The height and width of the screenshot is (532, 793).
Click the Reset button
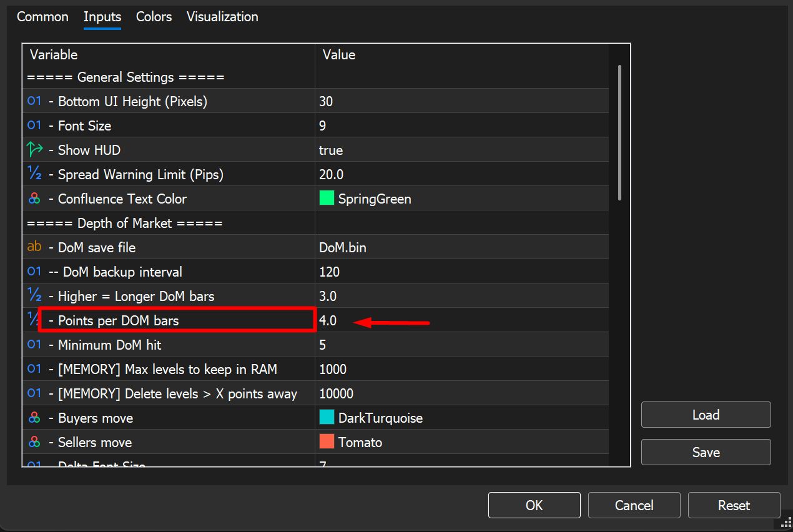coord(734,505)
